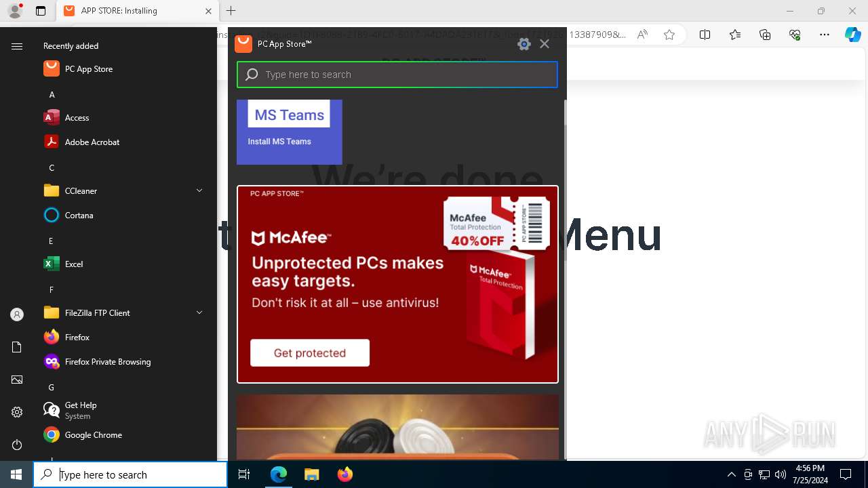Image resolution: width=868 pixels, height=488 pixels.
Task: Open Pictures from Start sidebar
Action: (x=17, y=380)
